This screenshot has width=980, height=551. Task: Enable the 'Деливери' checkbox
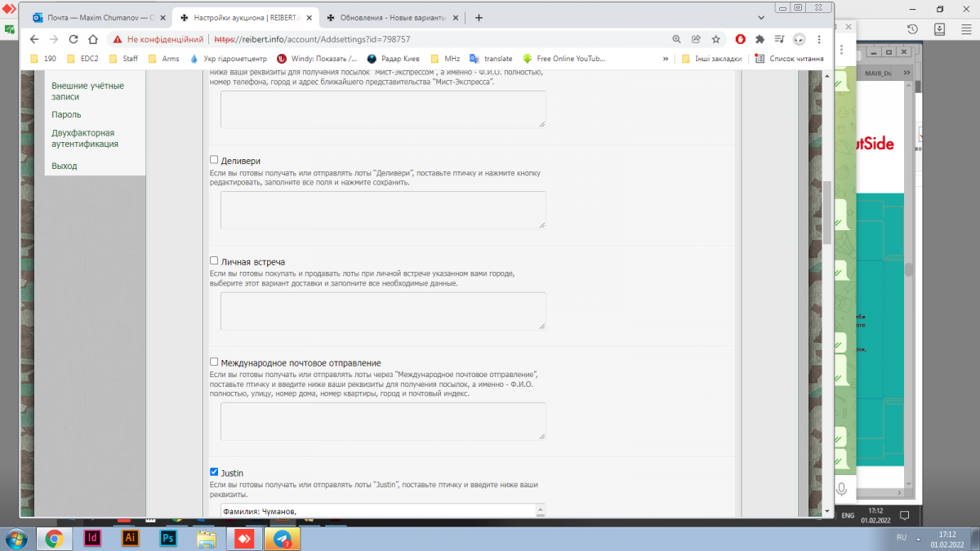click(x=214, y=160)
